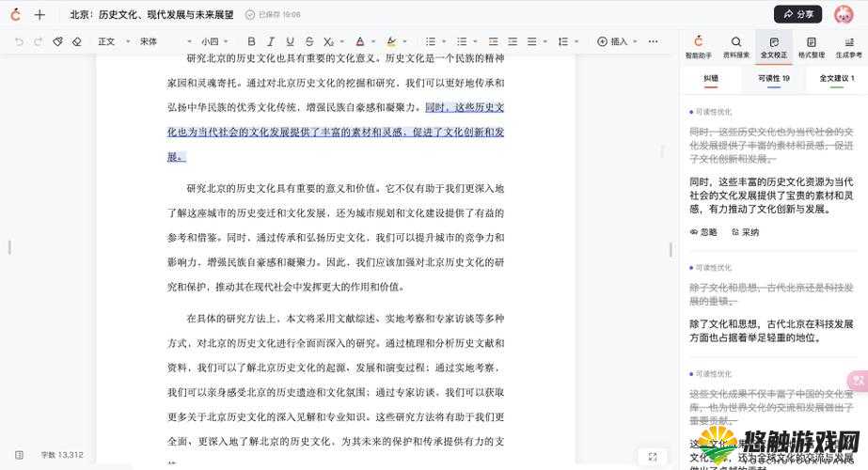Screen dimensions: 868x470
Task: Click the decrease indent icon
Action: point(493,41)
